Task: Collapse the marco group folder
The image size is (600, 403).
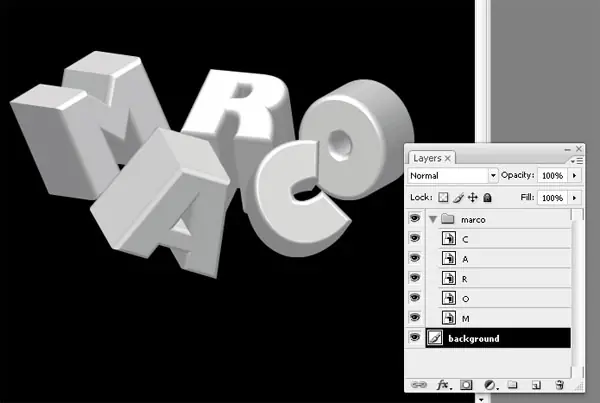Action: click(x=433, y=218)
